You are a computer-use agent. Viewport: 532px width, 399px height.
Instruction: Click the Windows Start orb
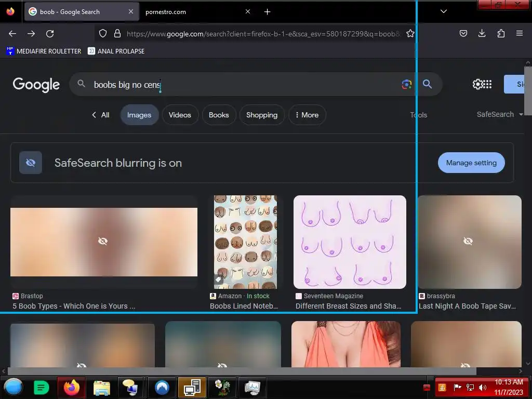coord(13,388)
